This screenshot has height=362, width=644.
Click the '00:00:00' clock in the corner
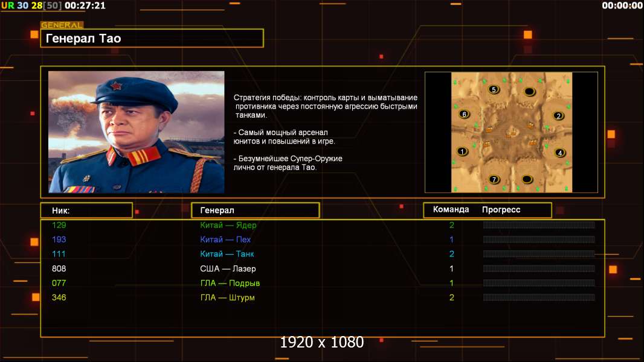point(622,6)
